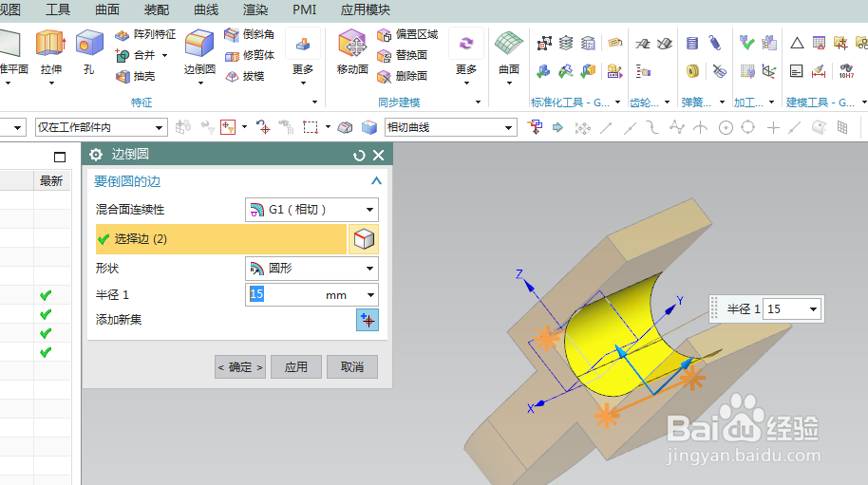Image resolution: width=868 pixels, height=485 pixels.
Task: Click the snap circle center point icon
Action: (726, 128)
